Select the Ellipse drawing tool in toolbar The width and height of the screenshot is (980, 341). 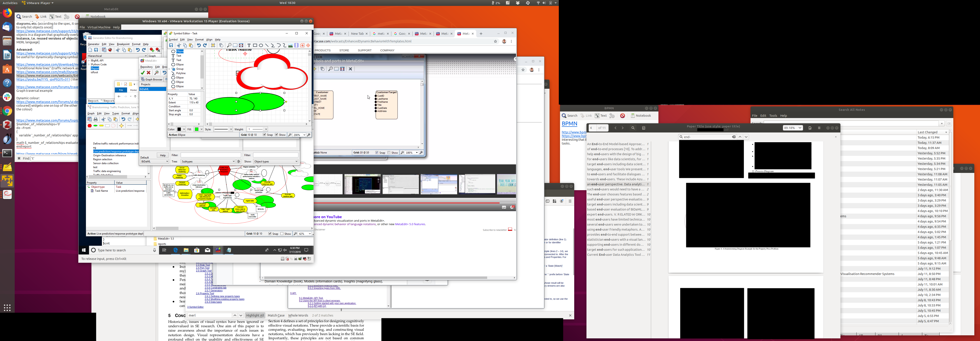261,45
